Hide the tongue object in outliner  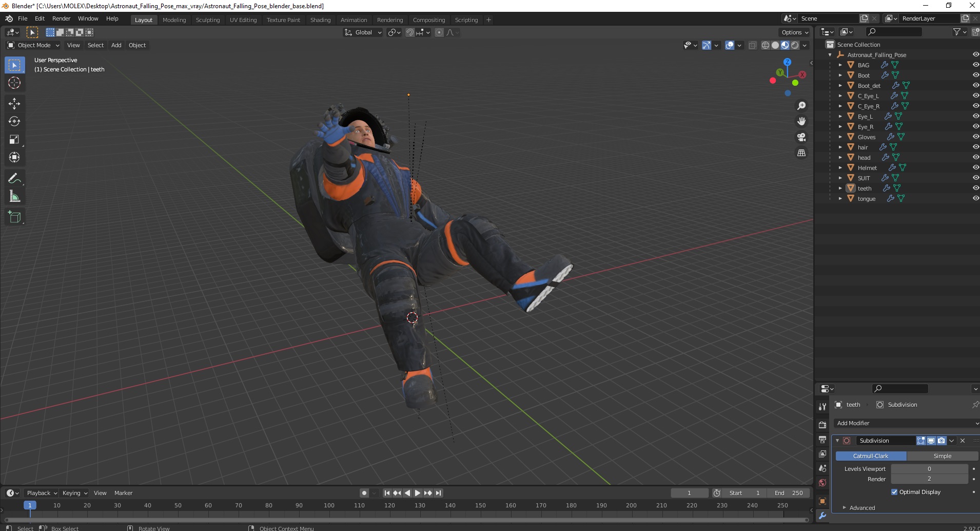pyautogui.click(x=975, y=198)
